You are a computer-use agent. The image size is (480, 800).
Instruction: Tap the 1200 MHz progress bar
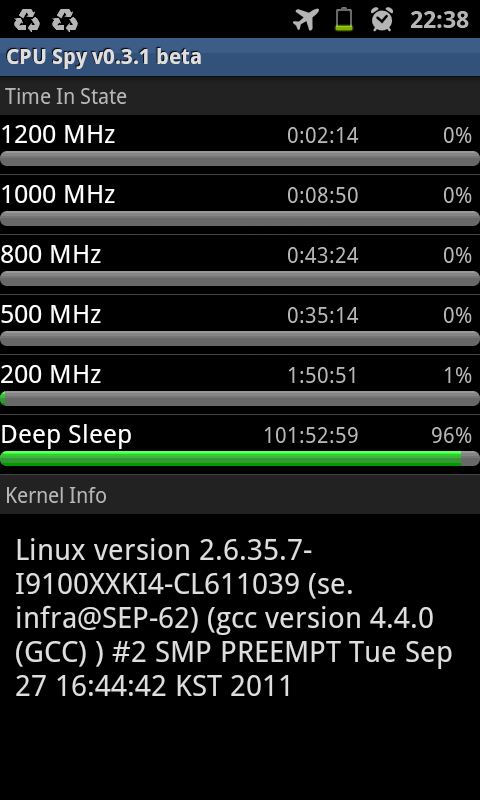pos(240,159)
